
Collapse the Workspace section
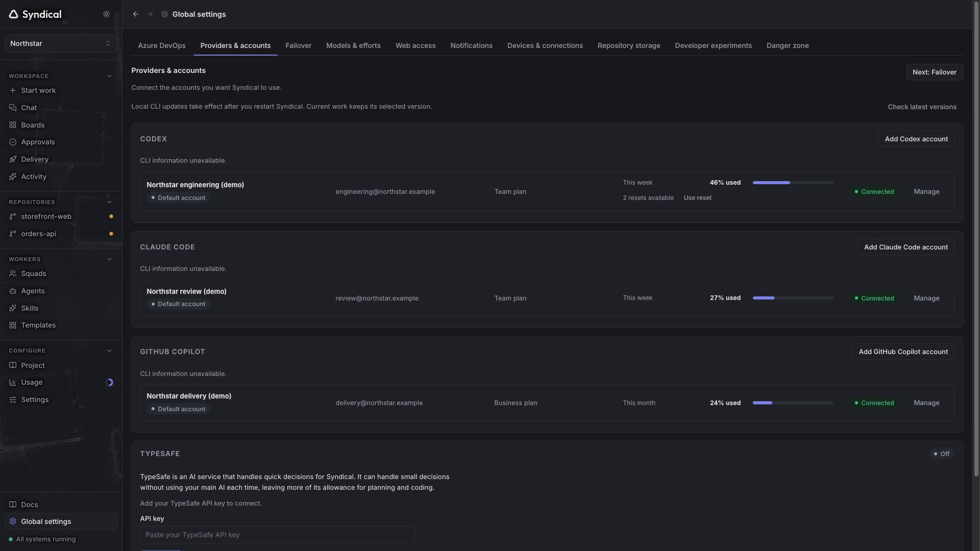pyautogui.click(x=109, y=76)
